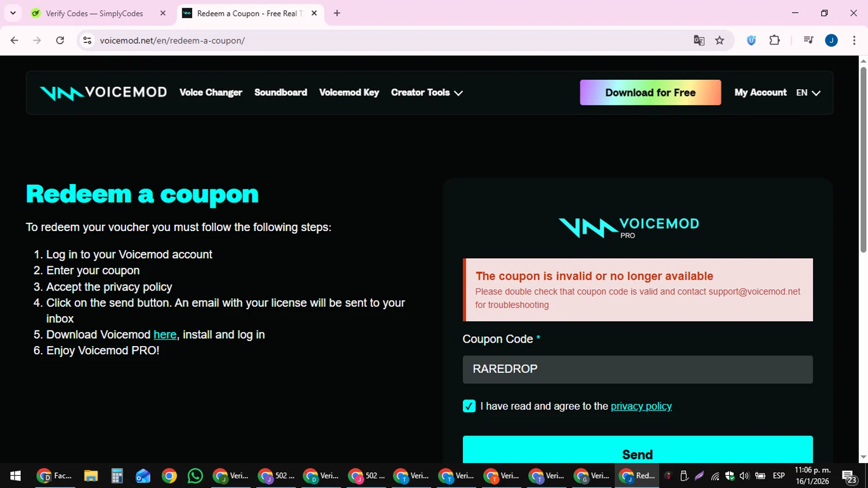This screenshot has height=488, width=868.
Task: Open the battery tray icon
Action: tap(760, 476)
